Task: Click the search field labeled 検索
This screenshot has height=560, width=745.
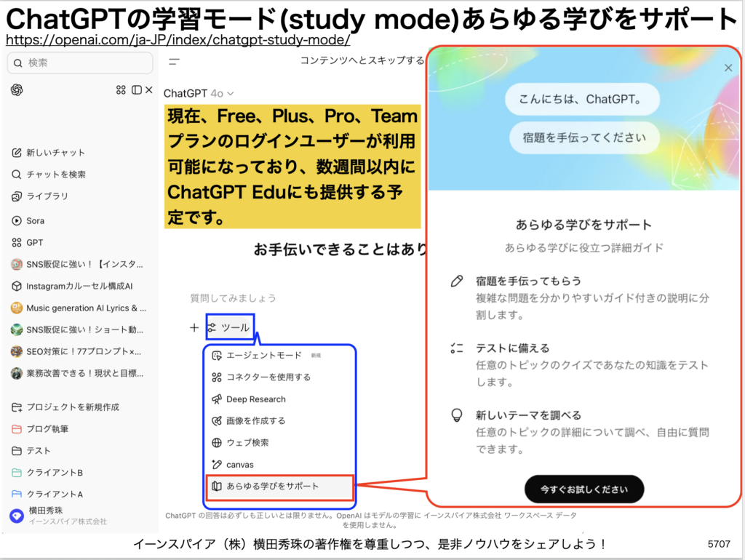Action: (x=80, y=63)
